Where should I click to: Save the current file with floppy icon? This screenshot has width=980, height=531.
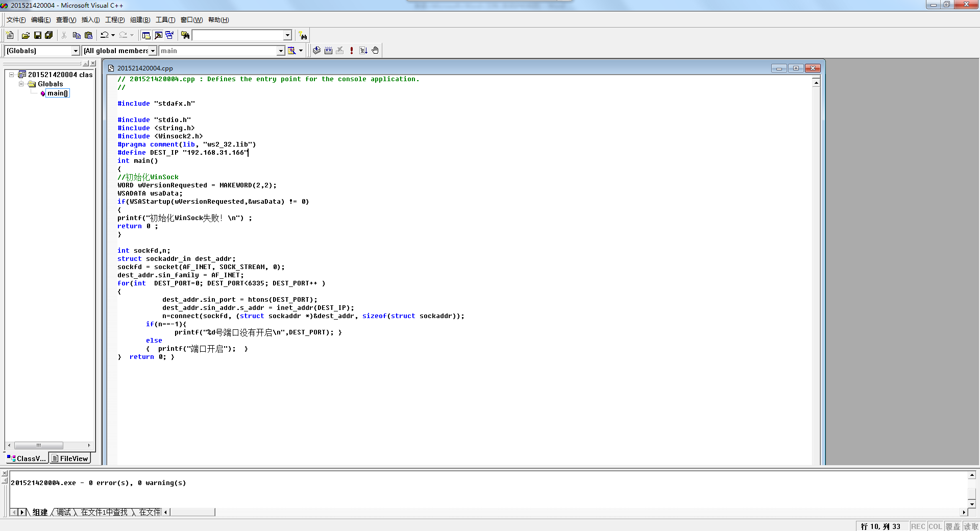pos(37,35)
